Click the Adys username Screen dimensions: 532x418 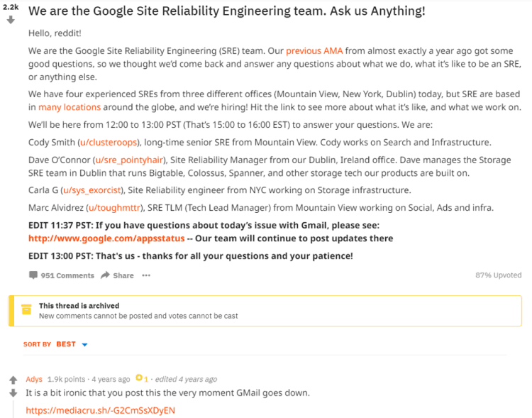click(34, 379)
